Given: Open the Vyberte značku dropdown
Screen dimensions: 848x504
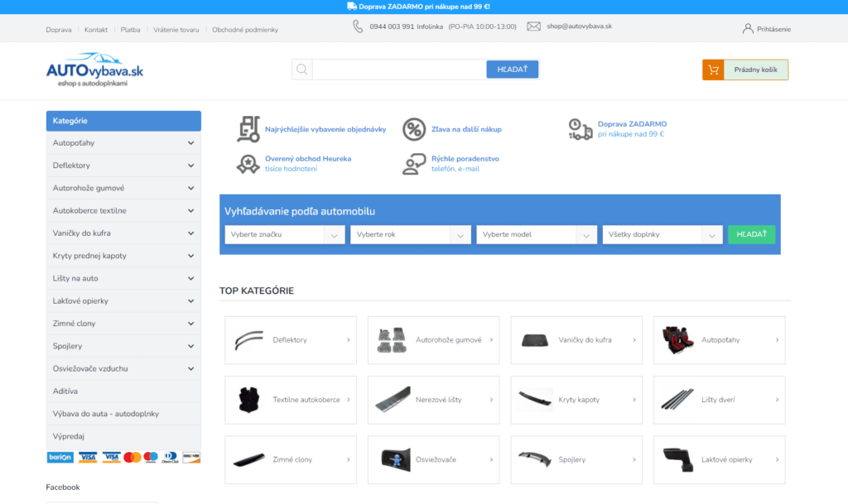Looking at the screenshot, I should pyautogui.click(x=284, y=235).
